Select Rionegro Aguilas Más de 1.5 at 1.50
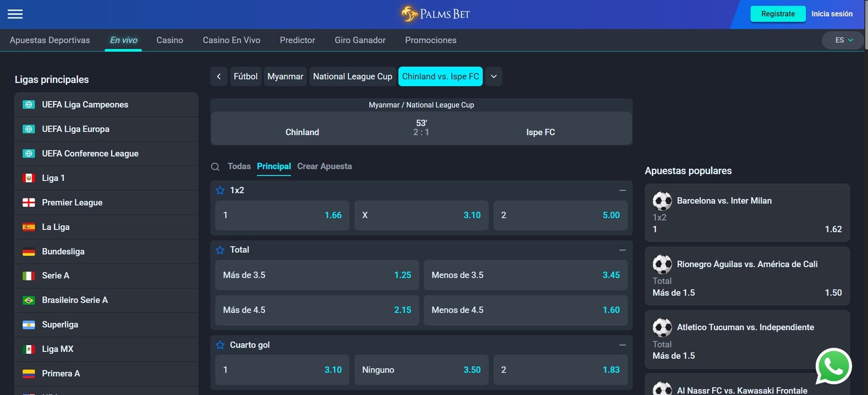 pos(747,293)
